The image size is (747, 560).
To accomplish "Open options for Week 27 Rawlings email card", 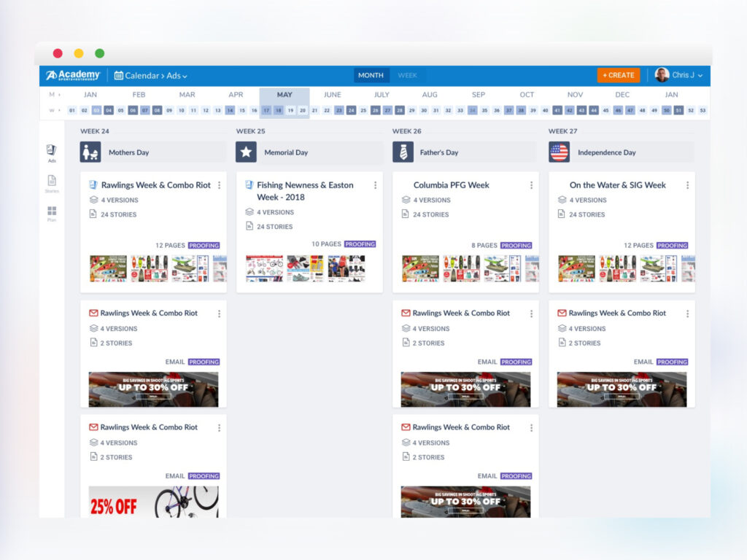I will (687, 314).
